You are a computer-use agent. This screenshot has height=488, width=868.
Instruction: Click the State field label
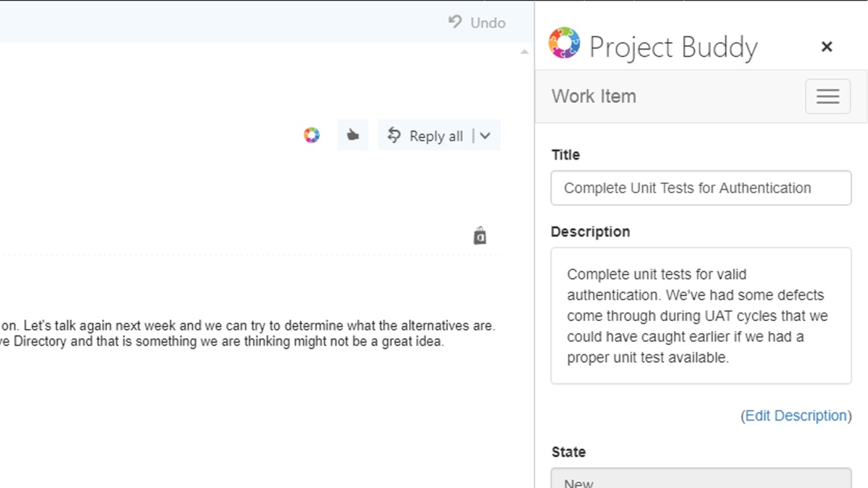pyautogui.click(x=568, y=452)
